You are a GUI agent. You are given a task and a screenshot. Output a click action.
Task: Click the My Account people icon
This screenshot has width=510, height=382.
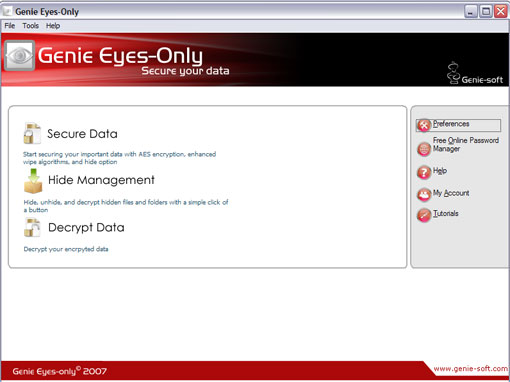[x=424, y=195]
